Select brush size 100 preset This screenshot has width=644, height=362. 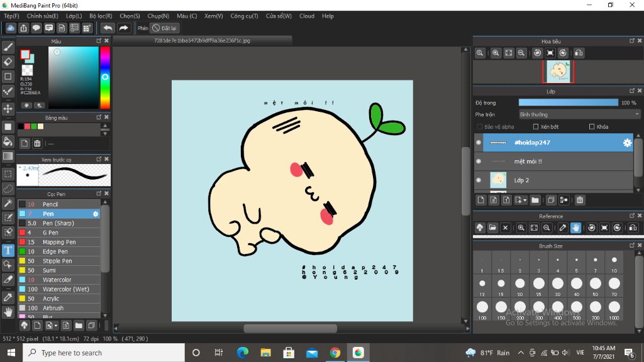pos(482,309)
